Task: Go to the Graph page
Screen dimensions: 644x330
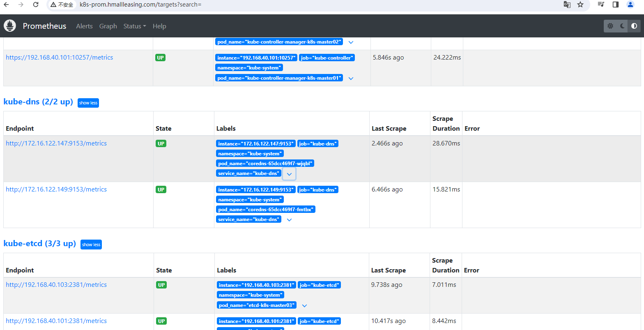Action: [108, 26]
